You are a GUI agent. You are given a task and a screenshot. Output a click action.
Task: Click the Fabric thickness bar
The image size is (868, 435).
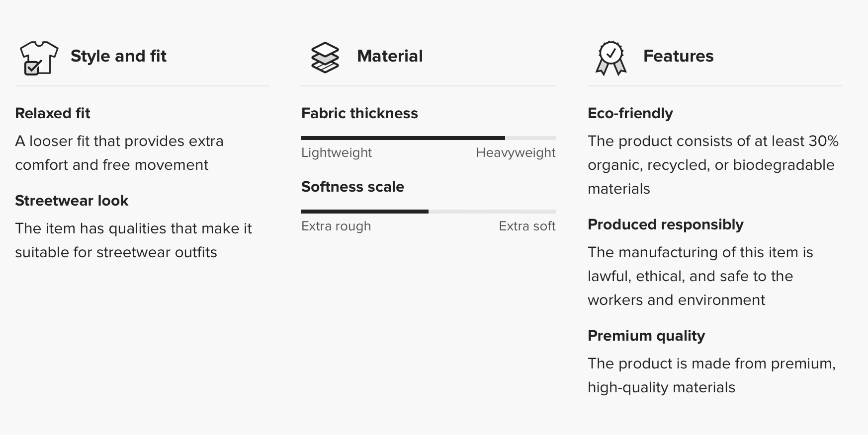pos(429,138)
